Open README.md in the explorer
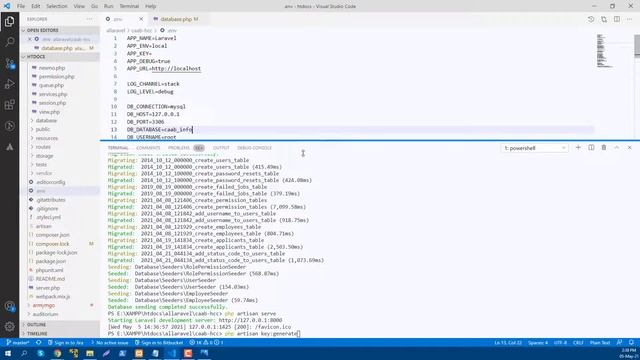 (50, 279)
